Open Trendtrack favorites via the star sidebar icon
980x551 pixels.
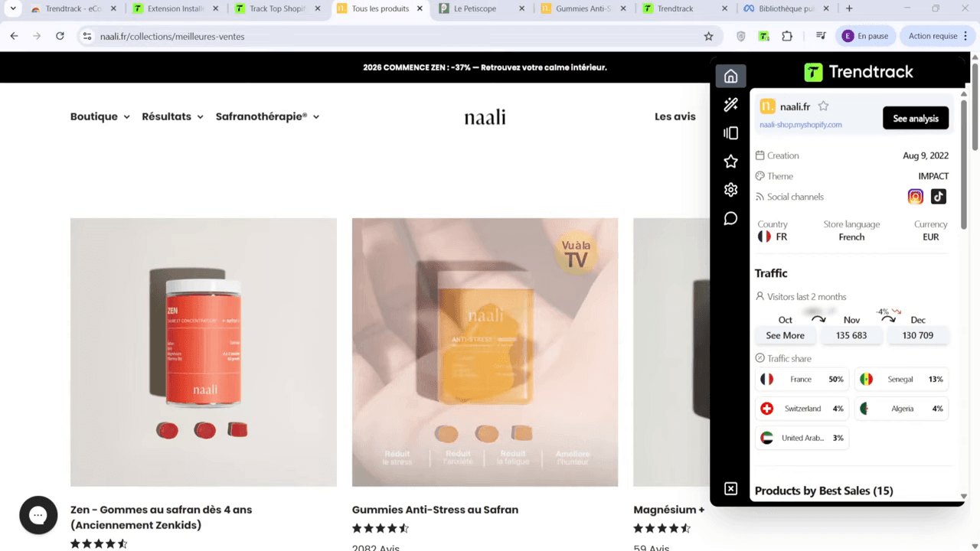pos(730,161)
